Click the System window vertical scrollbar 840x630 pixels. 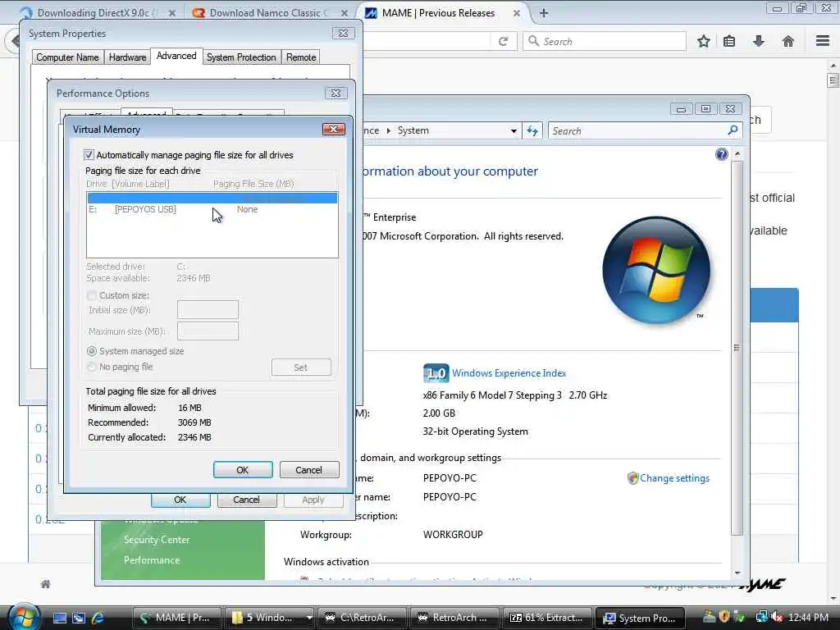(737, 348)
